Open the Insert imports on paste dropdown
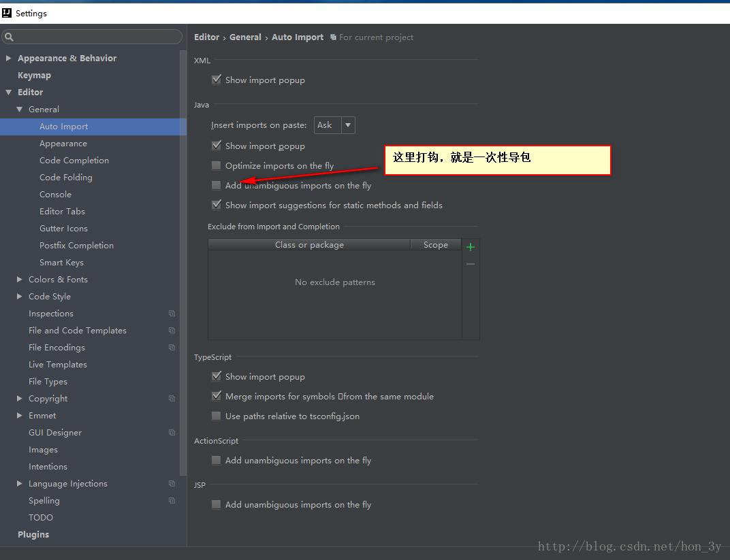 point(334,125)
